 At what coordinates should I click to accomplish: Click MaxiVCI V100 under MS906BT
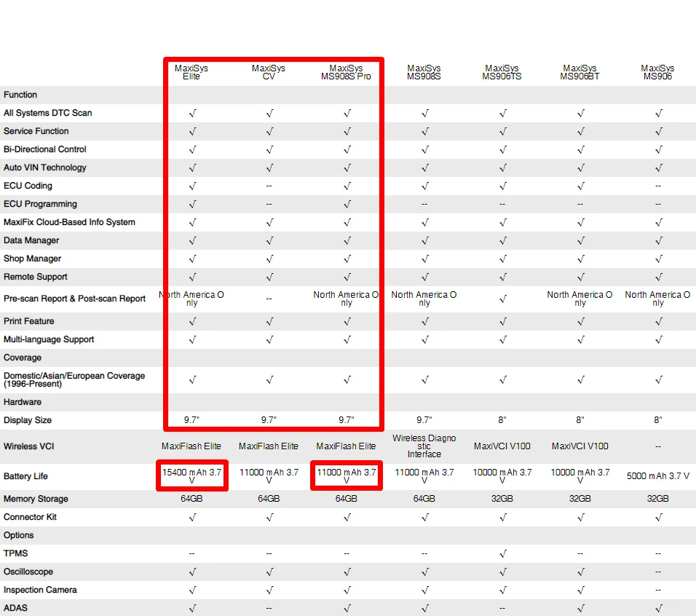click(580, 446)
